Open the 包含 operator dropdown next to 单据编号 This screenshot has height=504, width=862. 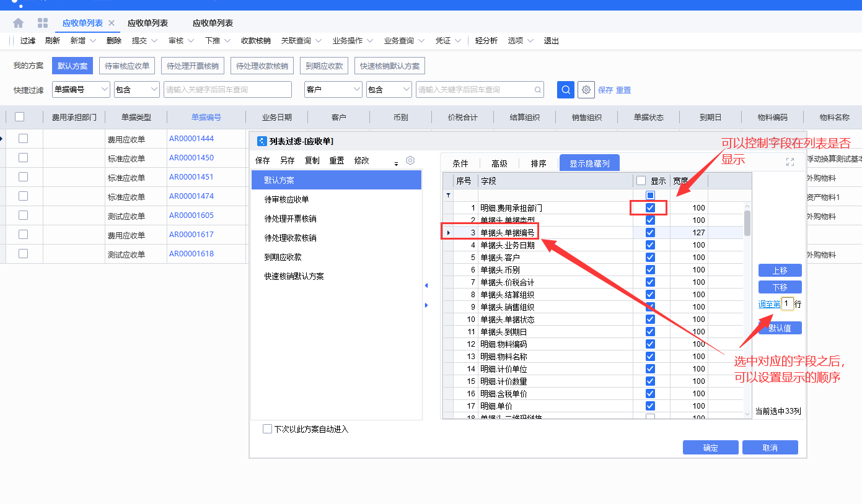coord(137,90)
